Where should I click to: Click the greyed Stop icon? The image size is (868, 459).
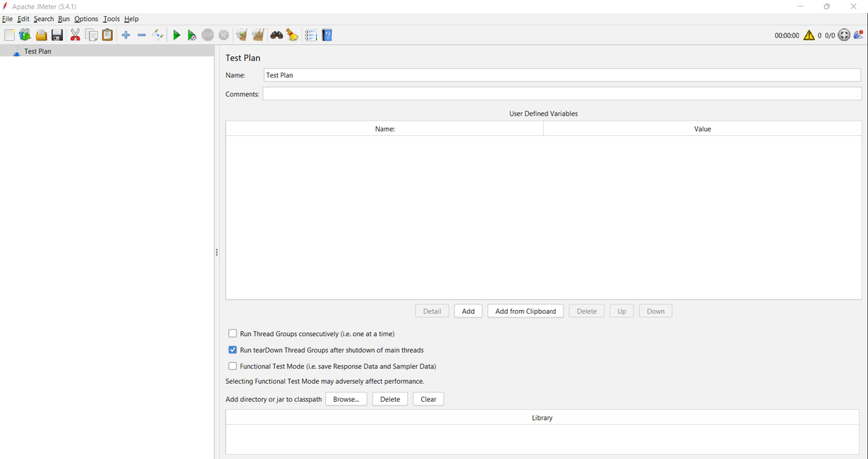click(208, 35)
